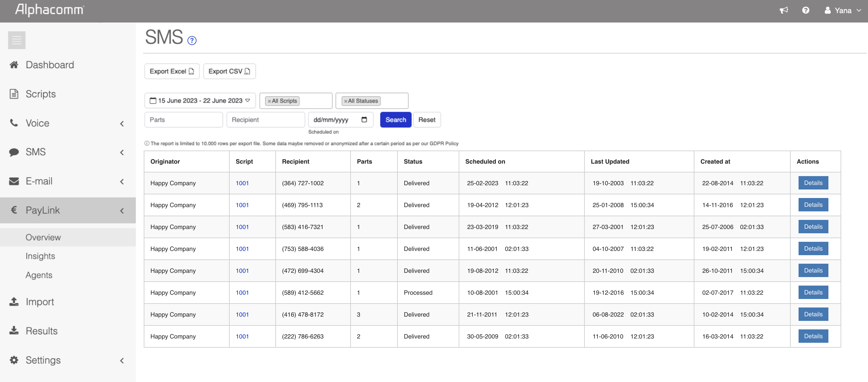Go to Agents under PayLink
868x382 pixels.
coord(39,275)
